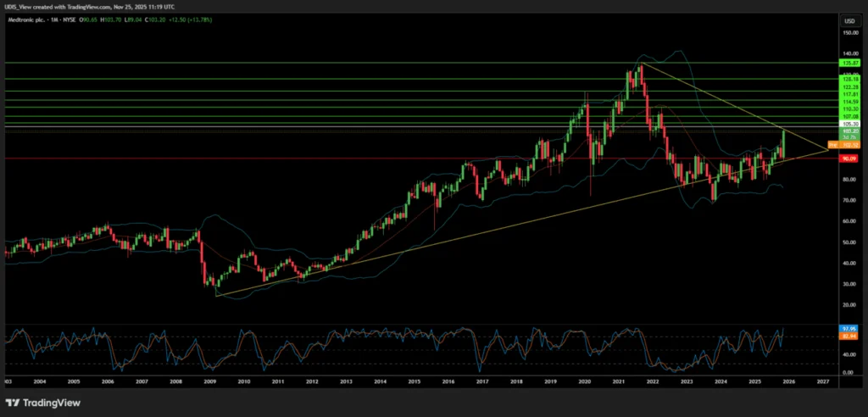Click the 150.00 price axis tick

(849, 33)
